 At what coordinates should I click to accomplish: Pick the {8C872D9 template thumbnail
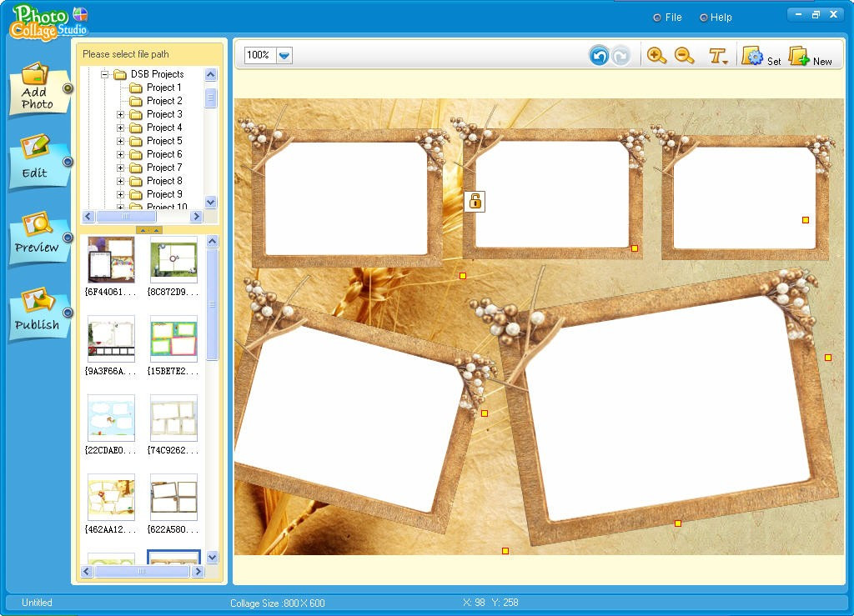pyautogui.click(x=173, y=259)
